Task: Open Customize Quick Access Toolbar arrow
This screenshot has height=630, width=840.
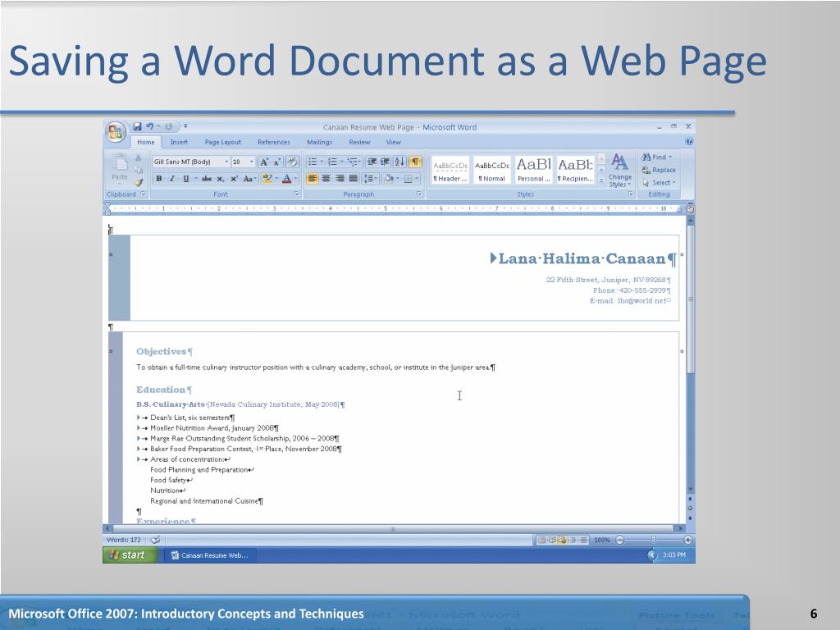Action: [185, 126]
